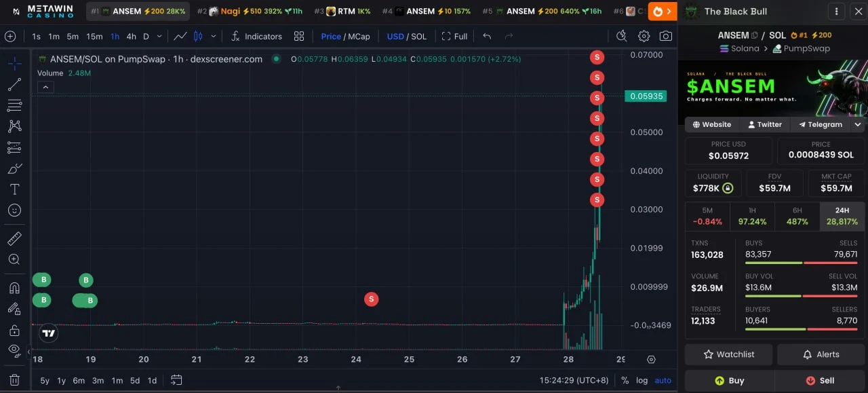Screen dimensions: 868x393
Task: Toggle USD / SOL quote currency
Action: [407, 36]
